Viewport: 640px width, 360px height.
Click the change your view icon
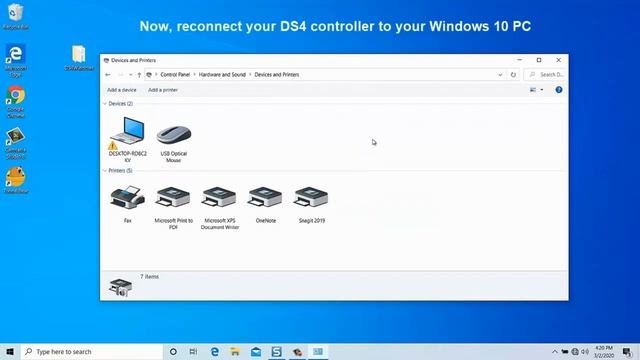click(533, 90)
